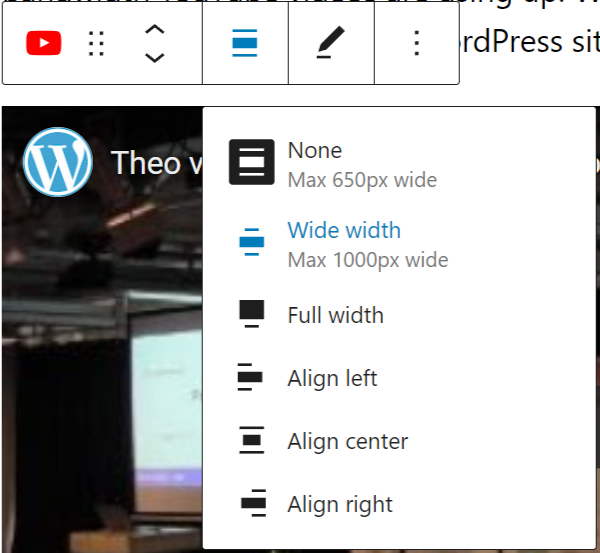Open the three-dot block options menu

pos(417,43)
